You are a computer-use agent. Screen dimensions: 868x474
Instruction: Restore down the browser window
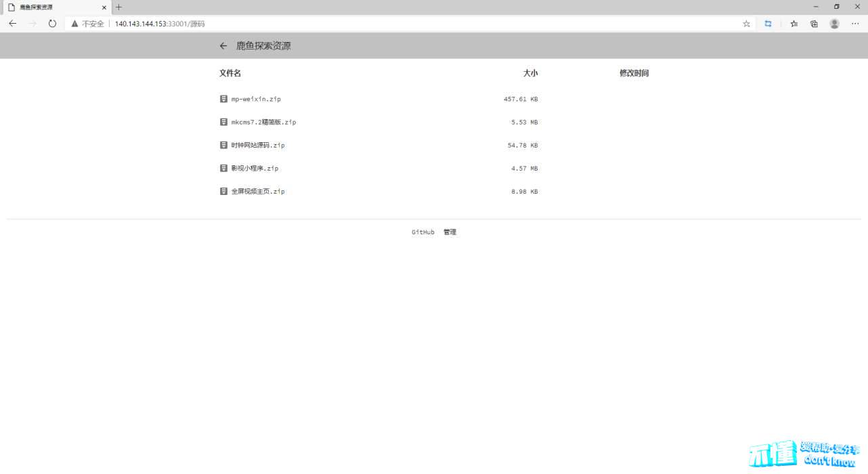click(x=836, y=7)
